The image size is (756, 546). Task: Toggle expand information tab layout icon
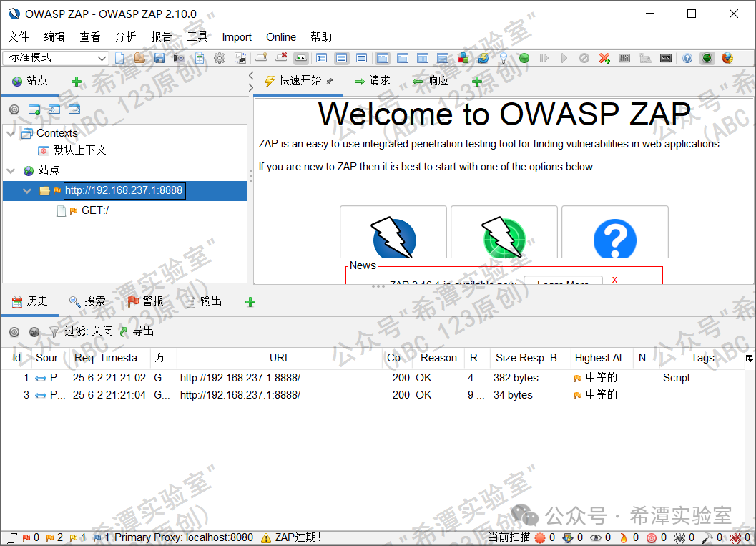click(341, 59)
